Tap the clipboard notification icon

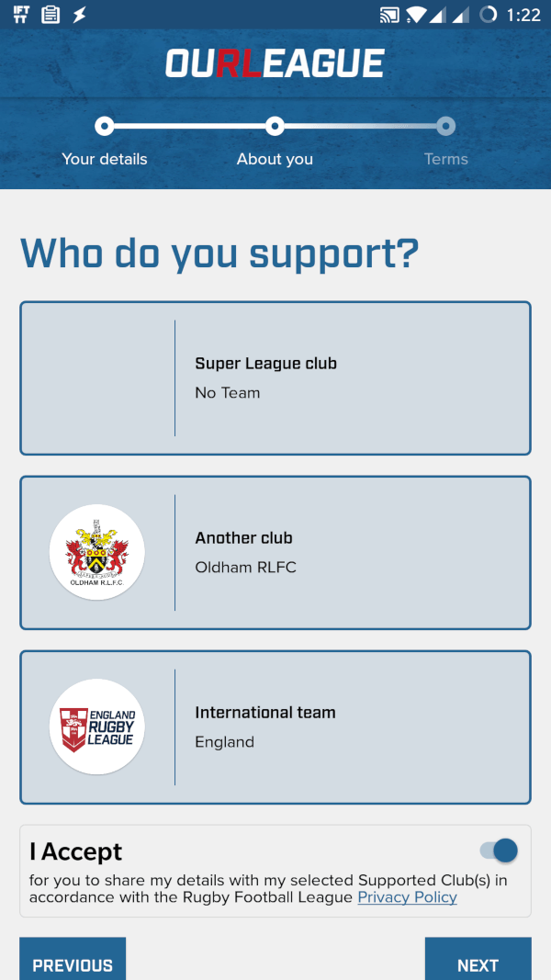tap(51, 15)
